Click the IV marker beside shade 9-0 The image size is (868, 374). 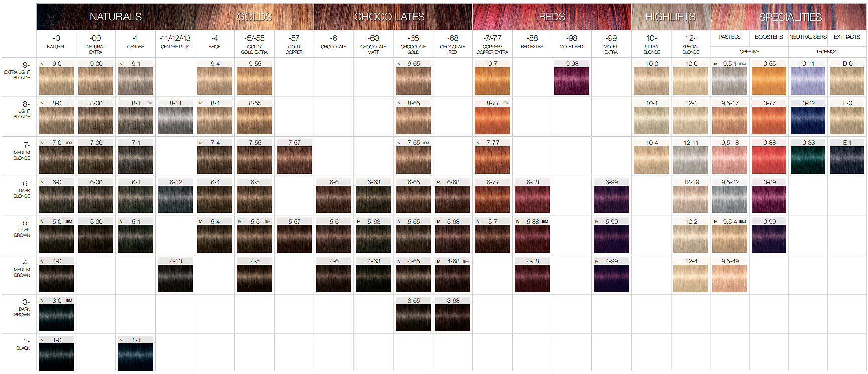click(x=43, y=64)
